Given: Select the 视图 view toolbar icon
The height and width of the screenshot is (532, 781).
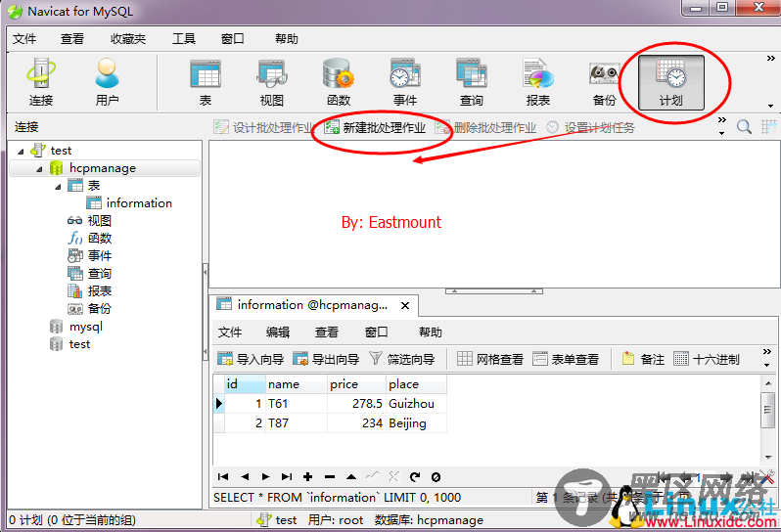Looking at the screenshot, I should click(x=271, y=82).
